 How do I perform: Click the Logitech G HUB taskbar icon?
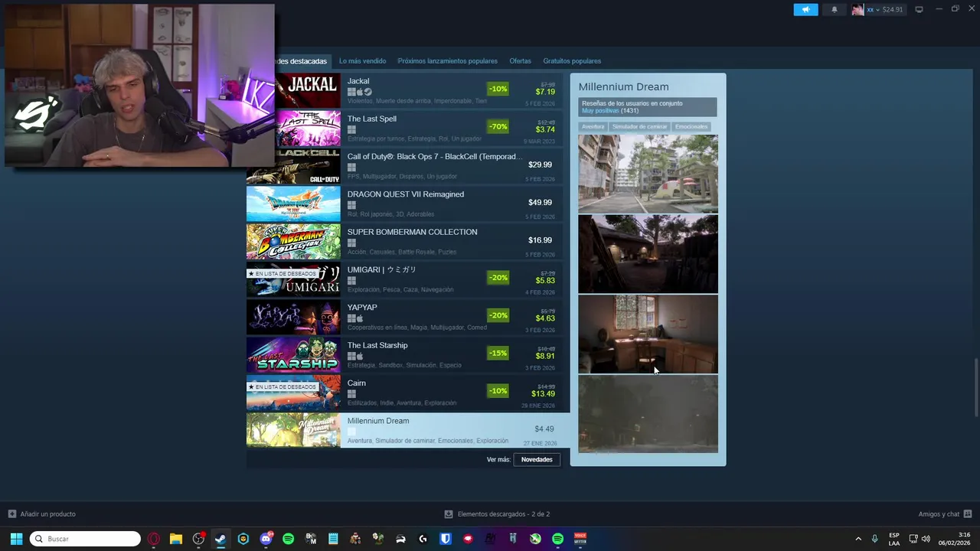click(x=423, y=539)
